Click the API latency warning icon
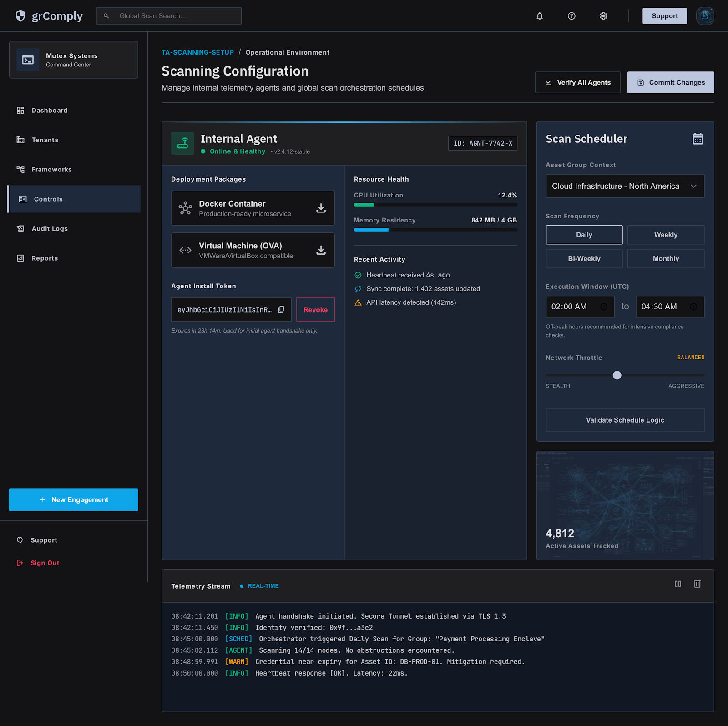Viewport: 728px width, 726px height. 358,302
